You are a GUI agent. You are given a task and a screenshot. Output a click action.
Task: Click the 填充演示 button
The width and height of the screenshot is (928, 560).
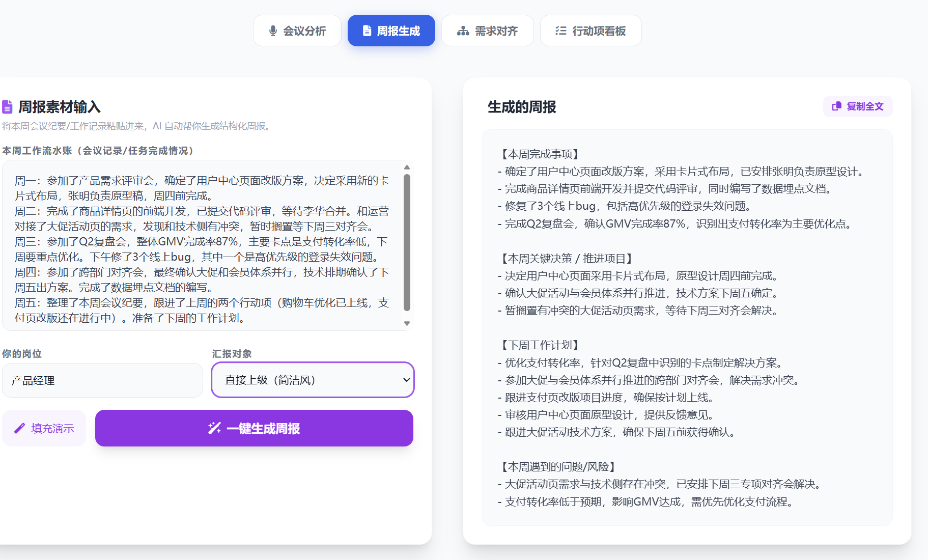(x=44, y=428)
